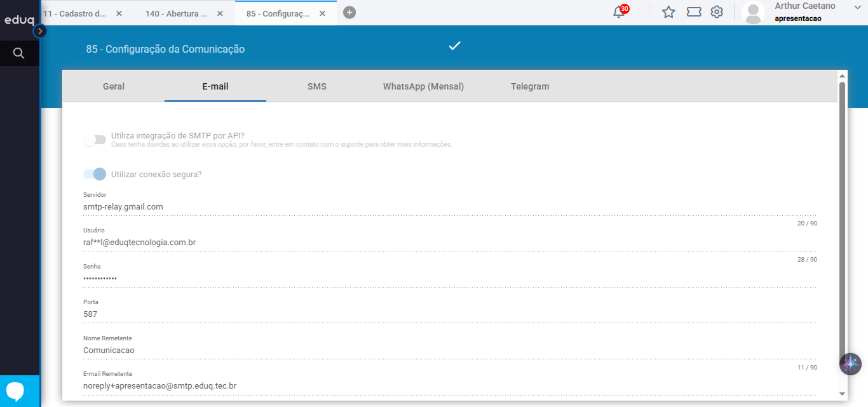Close the '85 - Configuraç...' tab
Image resolution: width=868 pixels, height=407 pixels.
click(x=323, y=13)
